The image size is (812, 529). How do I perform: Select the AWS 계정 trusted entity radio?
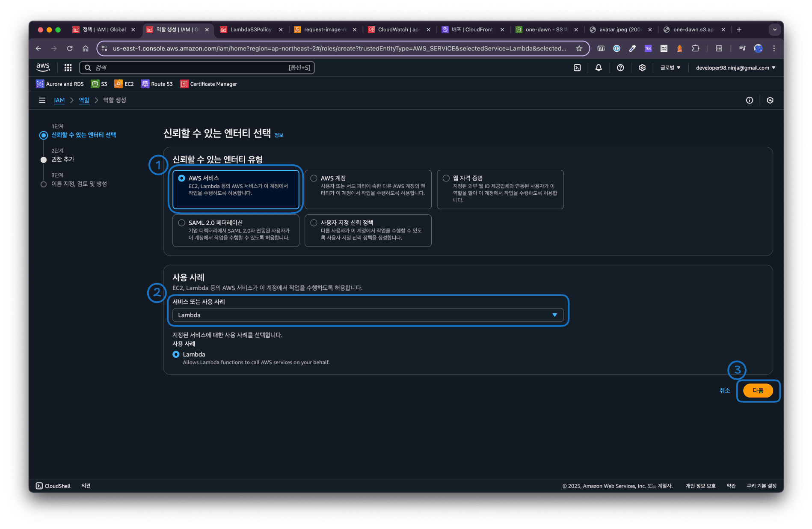(x=314, y=178)
